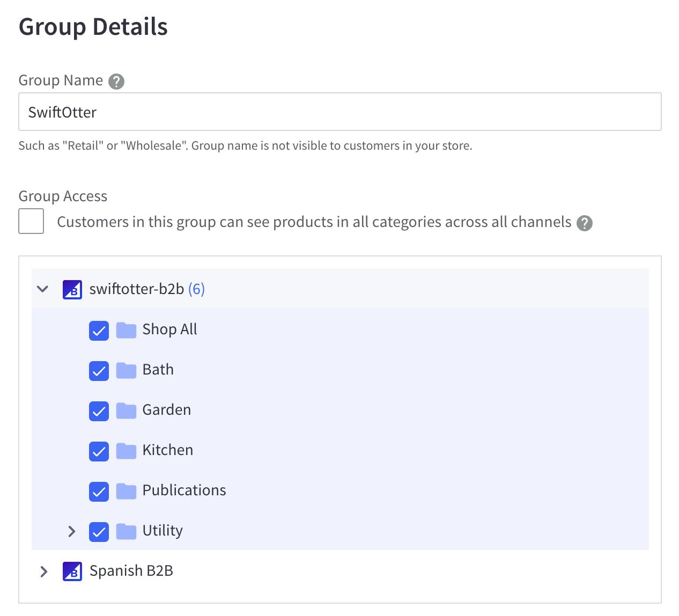Screen dimensions: 679x616
Task: Click the Shop All category label
Action: [169, 329]
